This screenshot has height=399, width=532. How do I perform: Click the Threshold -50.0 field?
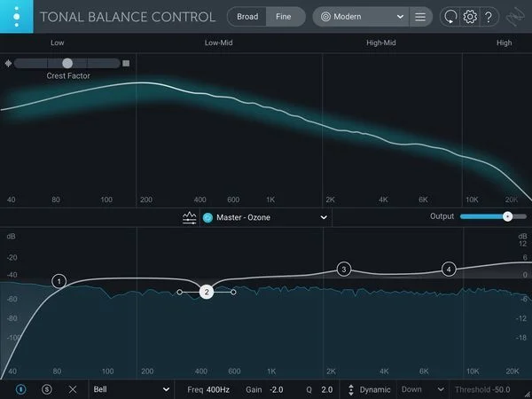tap(482, 389)
